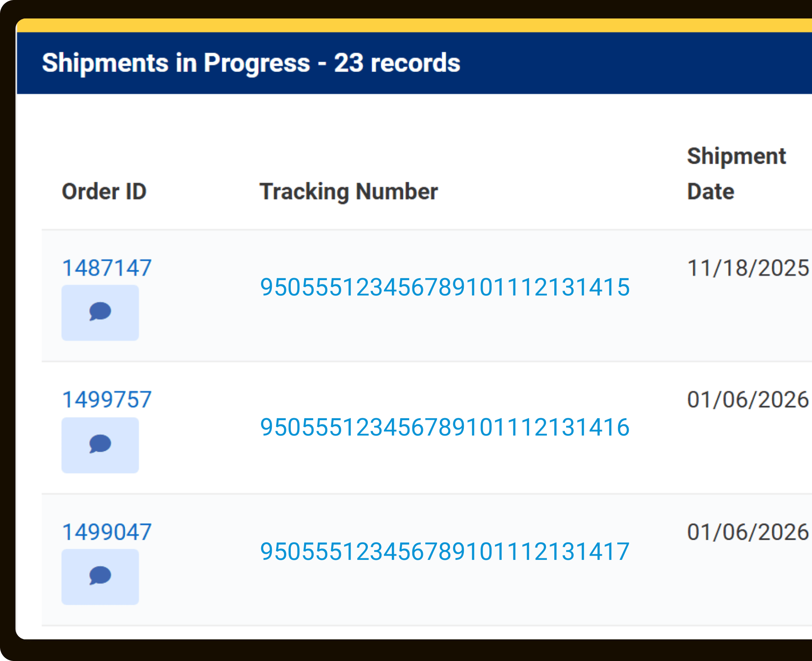Screen dimensions: 812x661
Task: Open order ID 1499047 link
Action: (107, 532)
